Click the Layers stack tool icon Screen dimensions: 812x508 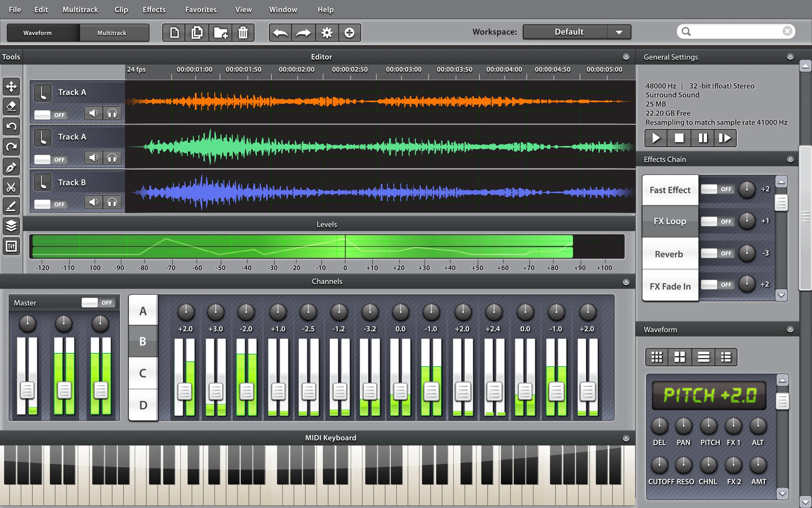coord(11,226)
